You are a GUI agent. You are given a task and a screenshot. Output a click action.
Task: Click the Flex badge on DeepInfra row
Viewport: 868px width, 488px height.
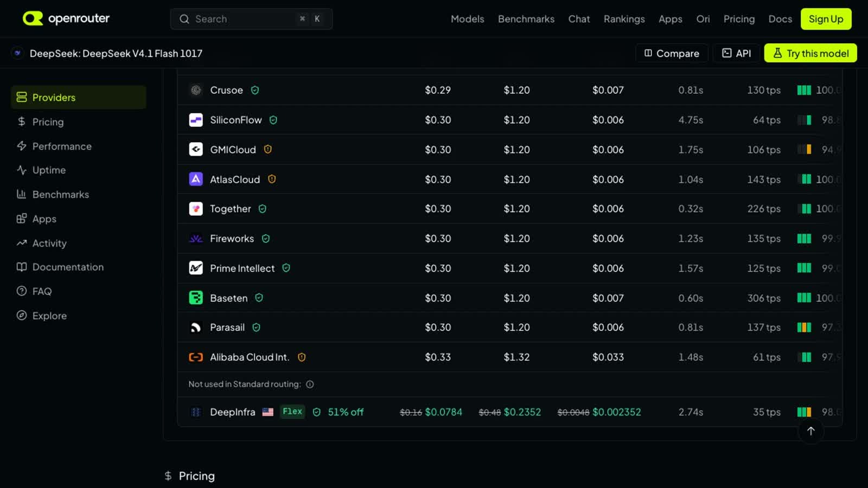[292, 412]
